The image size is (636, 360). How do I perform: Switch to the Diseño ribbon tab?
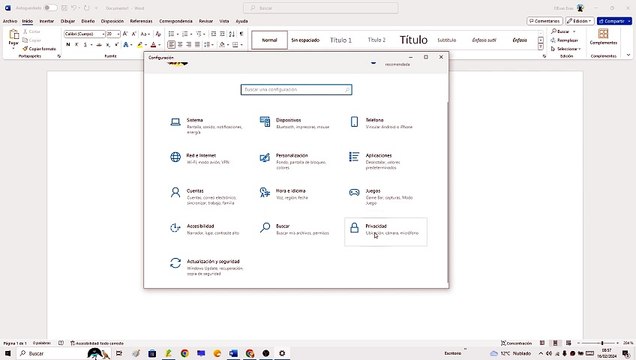88,21
